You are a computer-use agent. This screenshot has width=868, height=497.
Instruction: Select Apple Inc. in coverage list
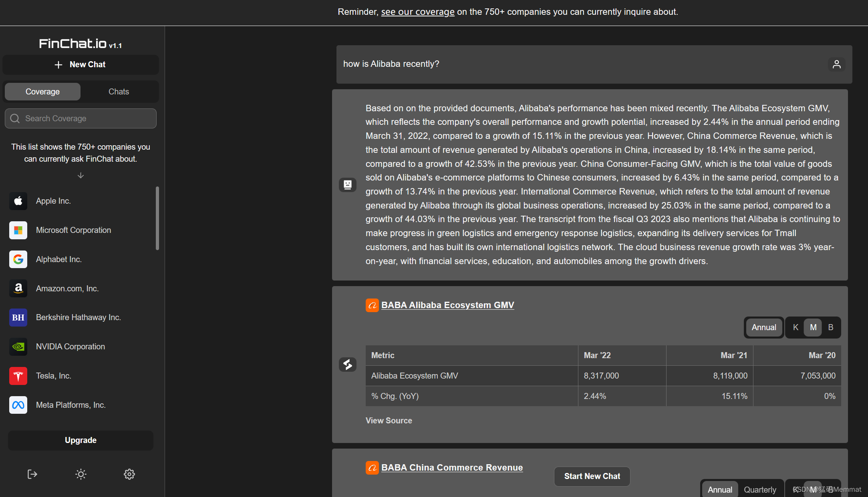53,201
